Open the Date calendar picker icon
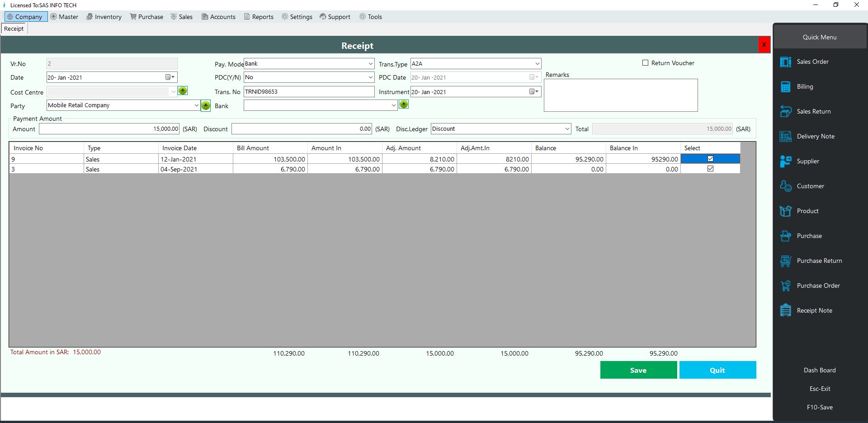Image resolution: width=868 pixels, height=423 pixels. pyautogui.click(x=170, y=77)
